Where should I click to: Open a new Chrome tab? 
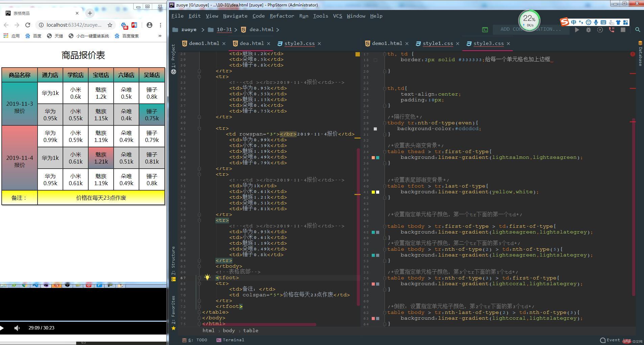90,13
